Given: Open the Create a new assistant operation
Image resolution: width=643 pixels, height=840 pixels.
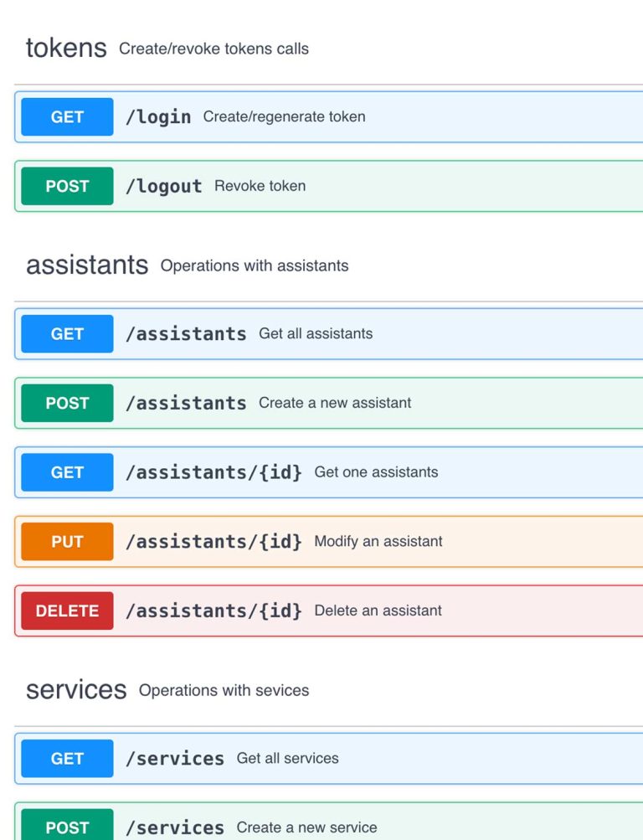Looking at the screenshot, I should 335,403.
